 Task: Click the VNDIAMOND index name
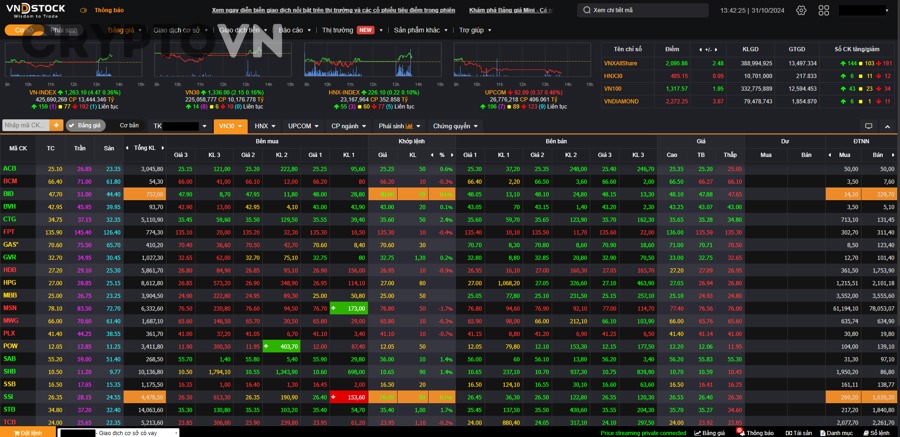[620, 101]
